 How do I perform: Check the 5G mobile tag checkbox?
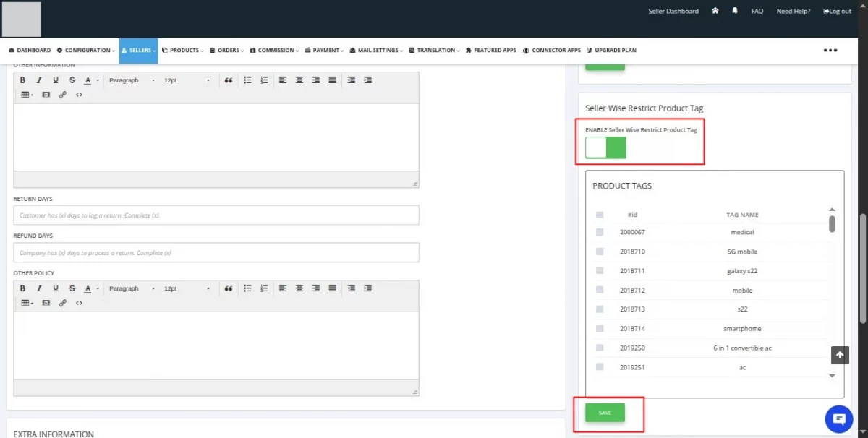[600, 252]
